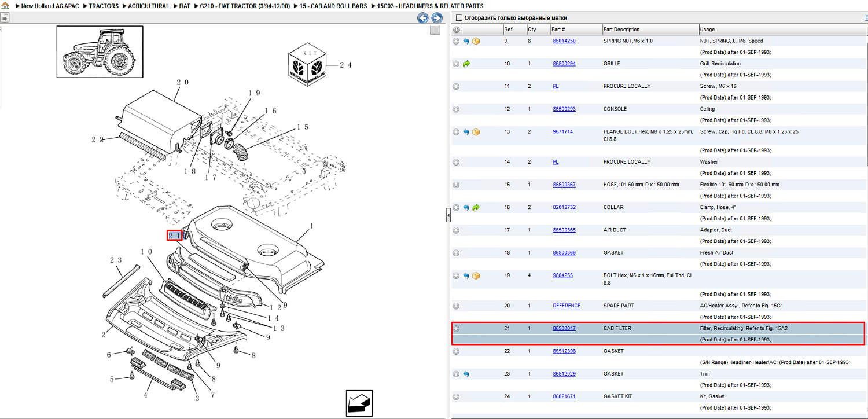Click the small square button above the diagram
Image resolution: width=868 pixels, height=419 pixels.
click(435, 30)
